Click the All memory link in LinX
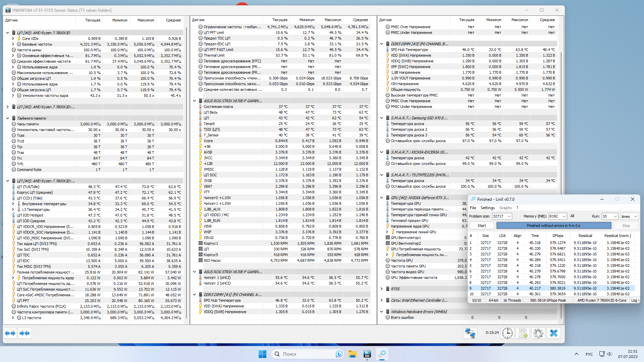Viewport: 644px width, 362px height. [x=572, y=216]
